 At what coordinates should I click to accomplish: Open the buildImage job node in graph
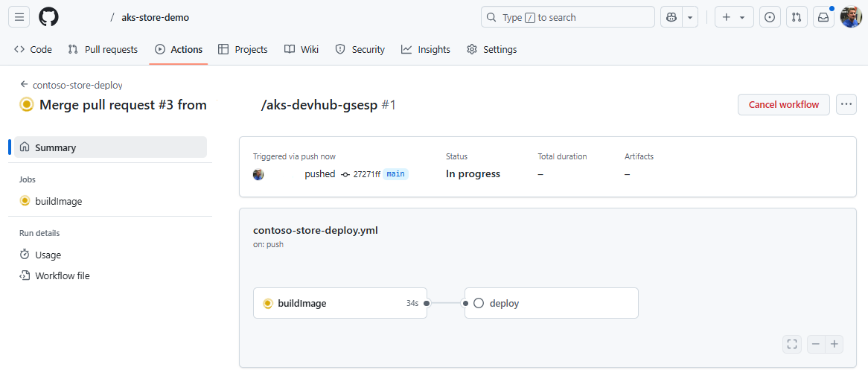coord(340,303)
